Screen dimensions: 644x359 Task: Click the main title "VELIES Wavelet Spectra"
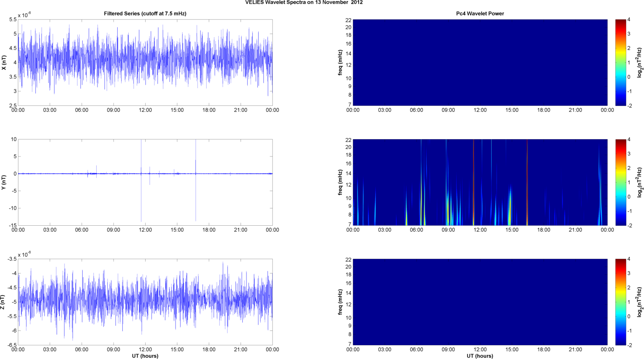(x=304, y=3)
